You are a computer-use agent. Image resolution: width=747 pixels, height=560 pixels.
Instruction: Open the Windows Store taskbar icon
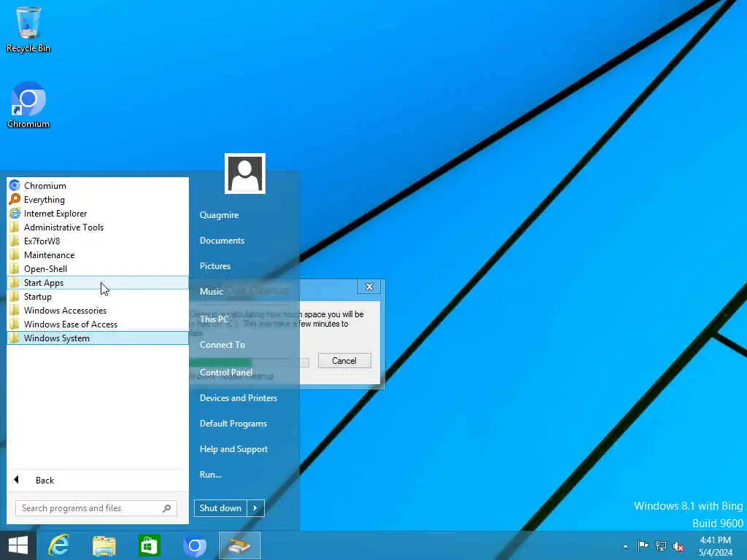coord(149,545)
